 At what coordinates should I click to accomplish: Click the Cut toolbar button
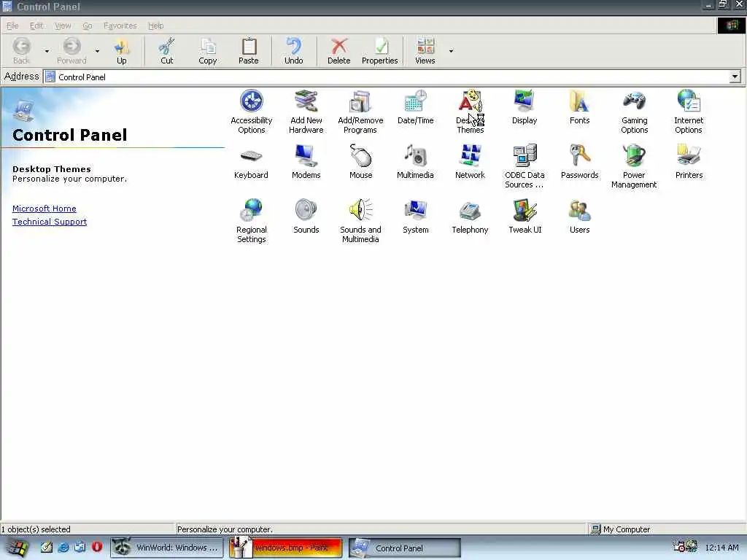pos(167,51)
